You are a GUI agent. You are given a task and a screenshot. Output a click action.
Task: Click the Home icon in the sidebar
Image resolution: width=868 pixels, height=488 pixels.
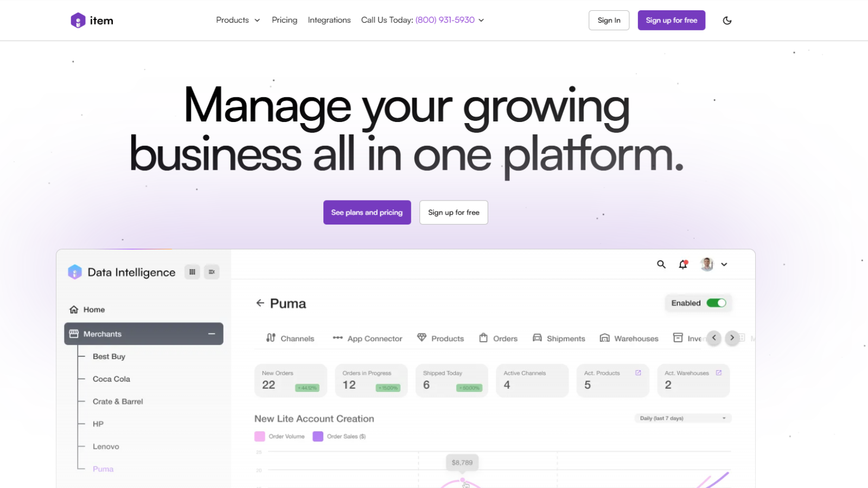pos(74,309)
